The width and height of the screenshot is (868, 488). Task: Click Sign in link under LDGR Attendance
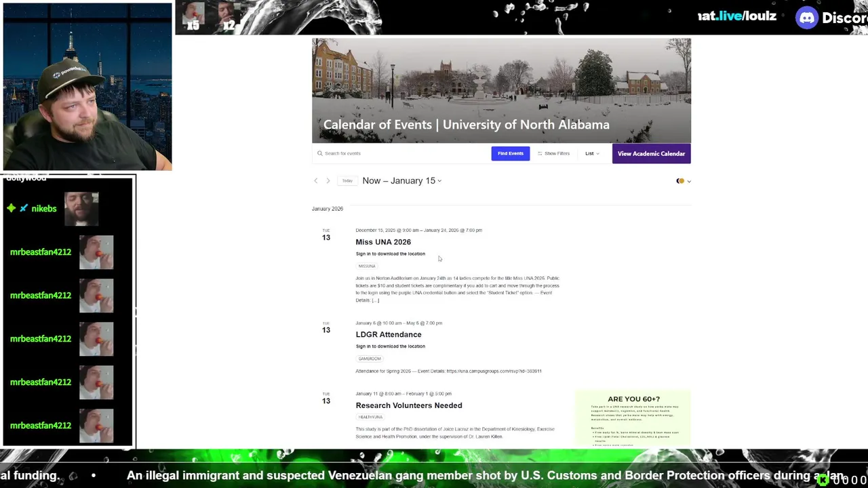(391, 346)
